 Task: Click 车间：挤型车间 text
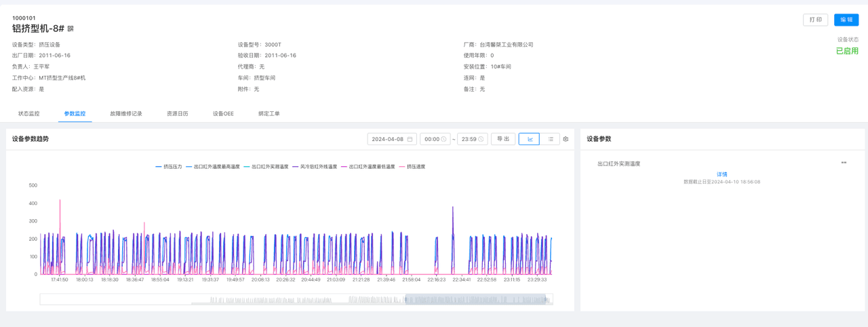pyautogui.click(x=256, y=78)
